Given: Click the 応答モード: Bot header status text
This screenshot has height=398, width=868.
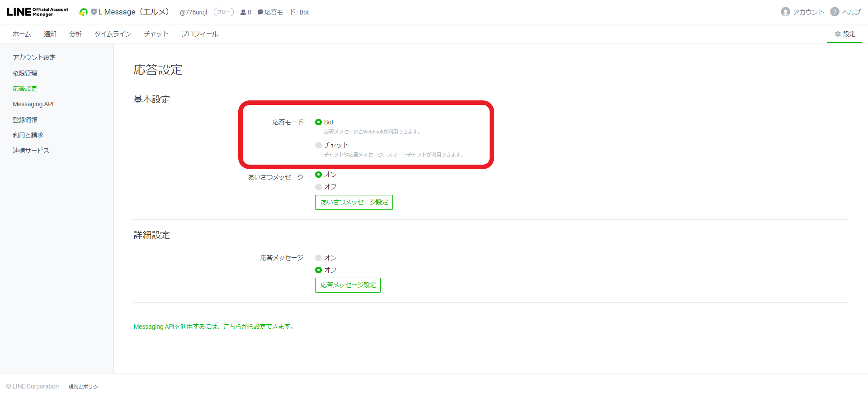Looking at the screenshot, I should [287, 12].
